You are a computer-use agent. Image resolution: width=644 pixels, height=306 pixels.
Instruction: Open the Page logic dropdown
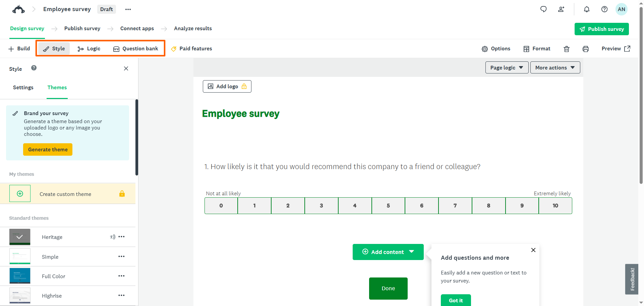tap(507, 67)
